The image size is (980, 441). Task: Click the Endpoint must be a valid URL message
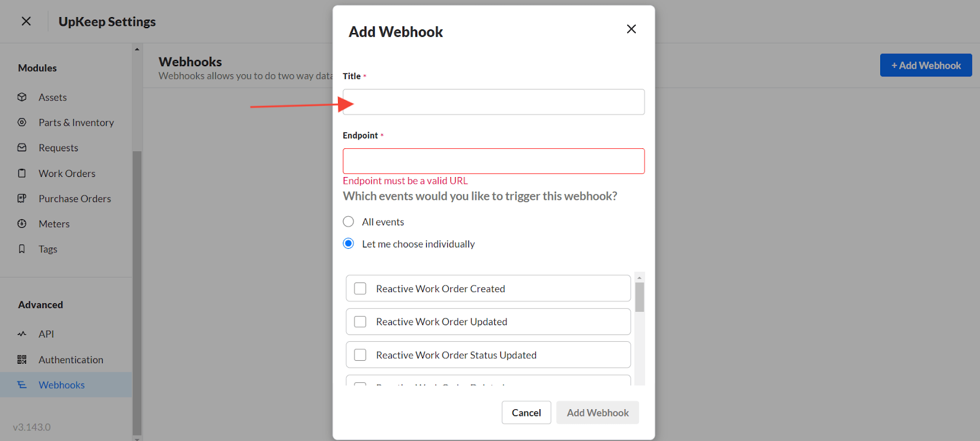pyautogui.click(x=405, y=181)
